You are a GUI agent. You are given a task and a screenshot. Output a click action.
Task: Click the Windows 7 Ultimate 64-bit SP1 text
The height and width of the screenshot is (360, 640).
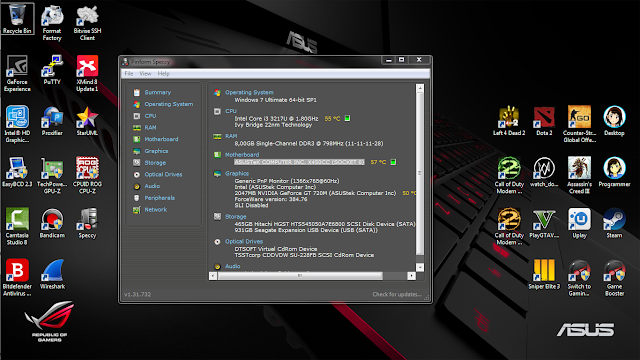(276, 100)
